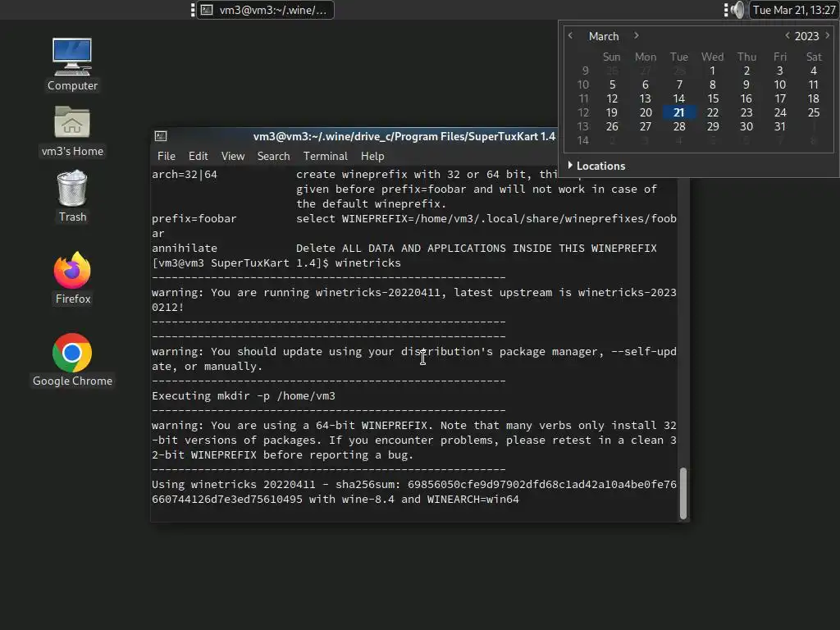Go to next month after March
This screenshot has width=840, height=630.
click(x=636, y=35)
